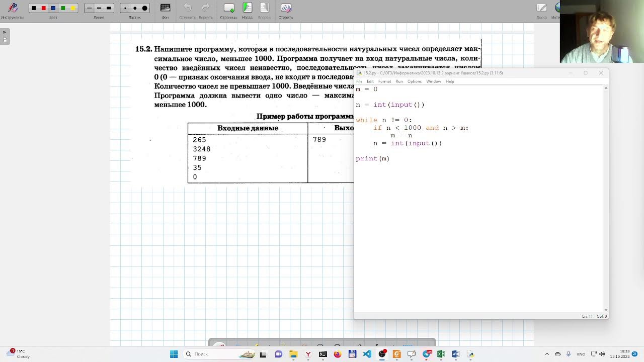This screenshot has height=362, width=644.
Task: Open Firefox from the taskbar
Action: click(338, 354)
